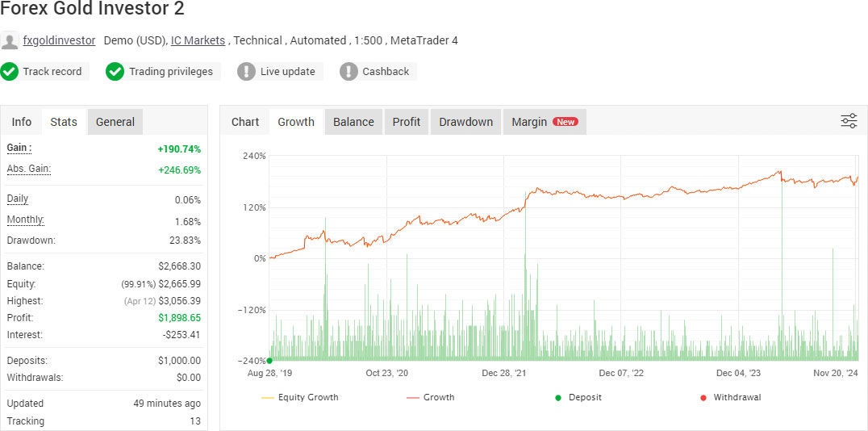This screenshot has width=868, height=431.
Task: Click the $2,665.99 equity value
Action: (180, 283)
